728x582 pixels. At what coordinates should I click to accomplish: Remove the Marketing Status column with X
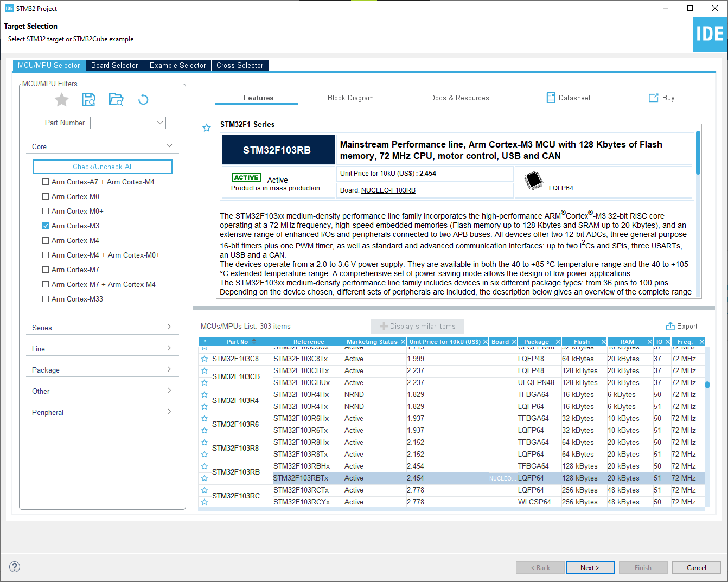click(x=403, y=342)
